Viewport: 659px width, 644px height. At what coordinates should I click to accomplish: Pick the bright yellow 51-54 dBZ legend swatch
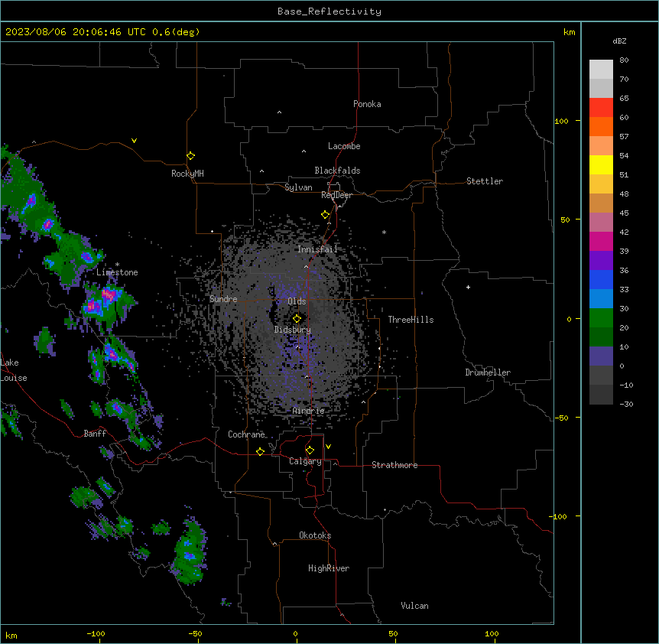[601, 164]
